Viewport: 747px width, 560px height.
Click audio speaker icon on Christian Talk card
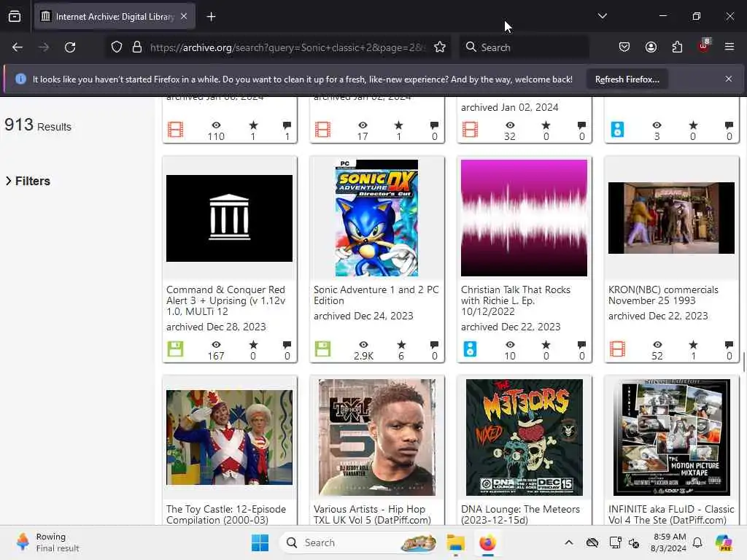click(x=471, y=349)
